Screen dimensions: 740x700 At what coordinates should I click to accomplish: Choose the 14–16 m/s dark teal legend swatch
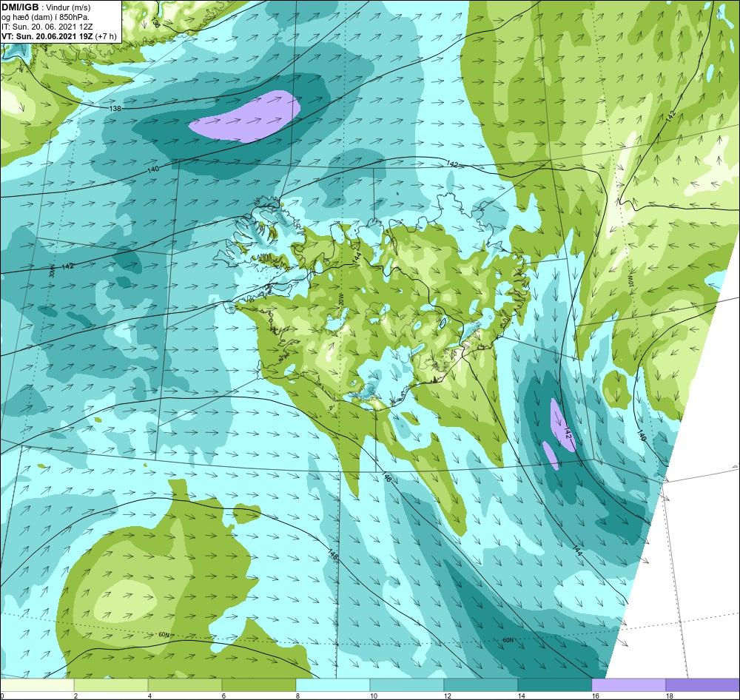point(554,684)
